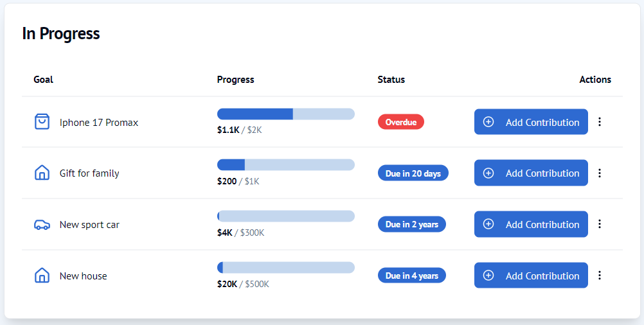Click the Gift for family progress bar

pyautogui.click(x=286, y=165)
